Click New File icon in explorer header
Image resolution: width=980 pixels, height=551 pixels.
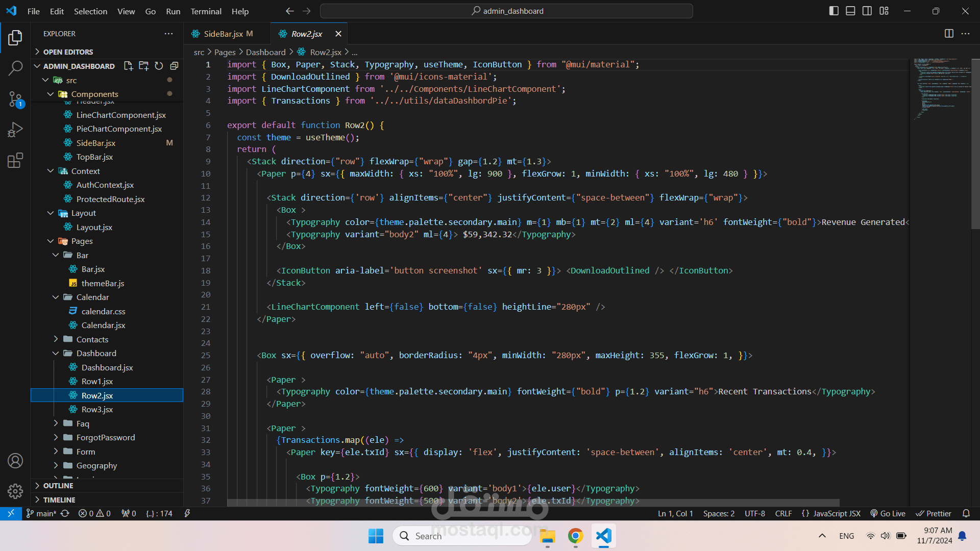click(128, 66)
